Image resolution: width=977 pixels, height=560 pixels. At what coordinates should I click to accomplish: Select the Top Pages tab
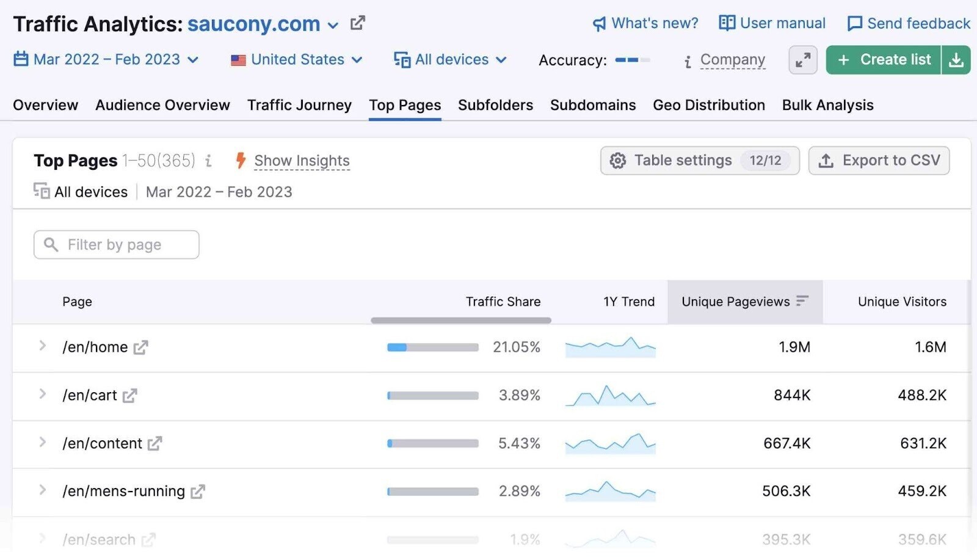405,105
